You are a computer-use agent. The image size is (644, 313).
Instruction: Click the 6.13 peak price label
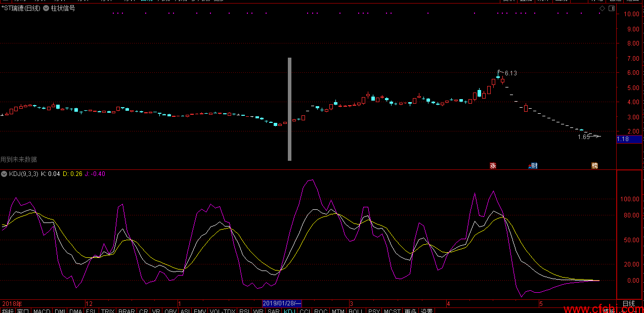click(511, 73)
